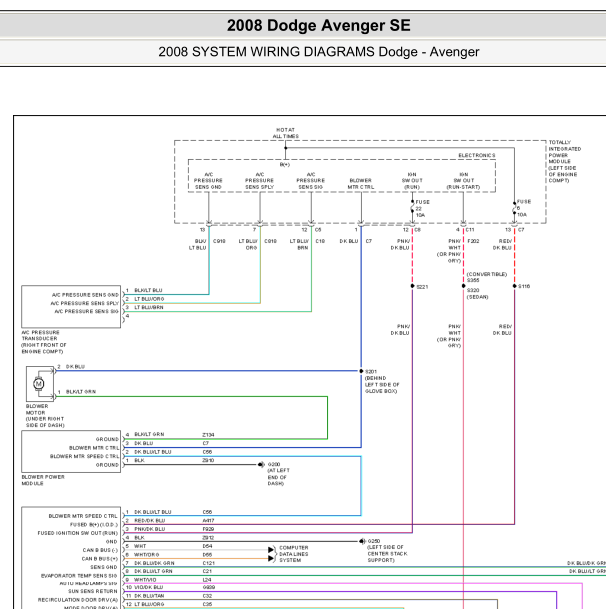The image size is (606, 609).
Task: Click the 'B(+)' label
Action: click(285, 165)
